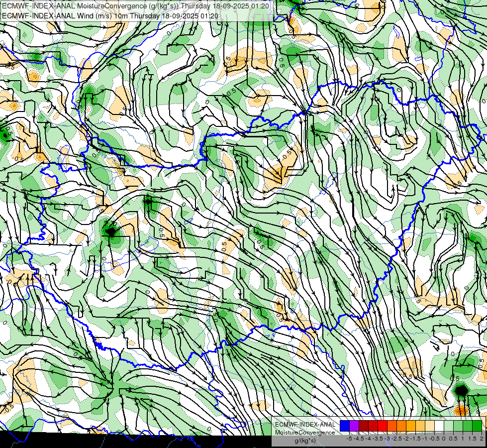Click the '2' legend tick label
The width and height of the screenshot is (487, 448).
pos(482,439)
